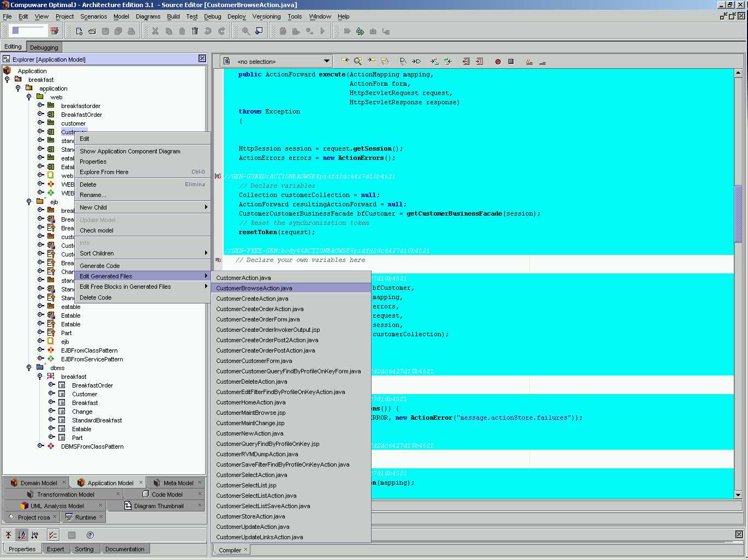Viewport: 748px width, 560px height.
Task: Open the Expert tab
Action: (55, 549)
